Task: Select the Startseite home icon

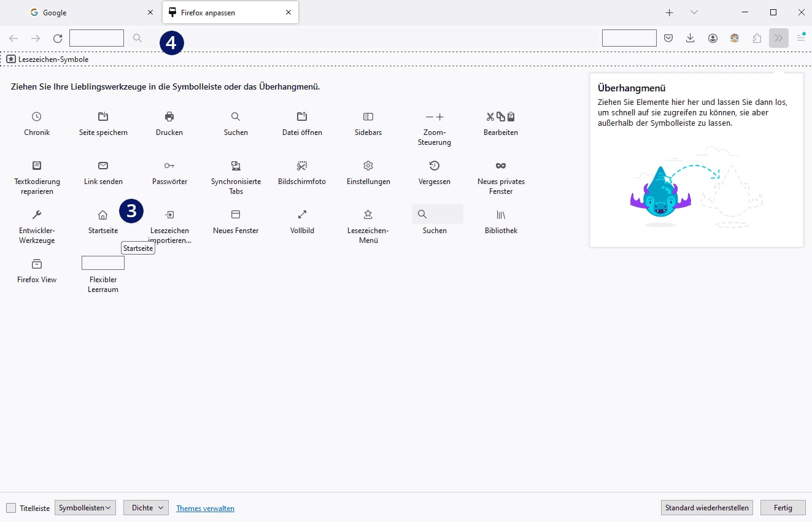Action: (103, 215)
